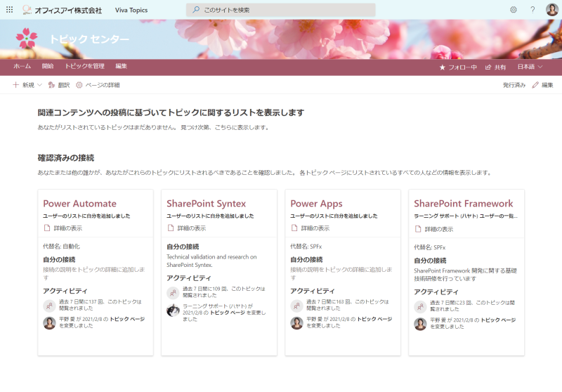This screenshot has height=392, width=562.
Task: Click connection placeholder text on Power Automate card
Action: coord(94,273)
